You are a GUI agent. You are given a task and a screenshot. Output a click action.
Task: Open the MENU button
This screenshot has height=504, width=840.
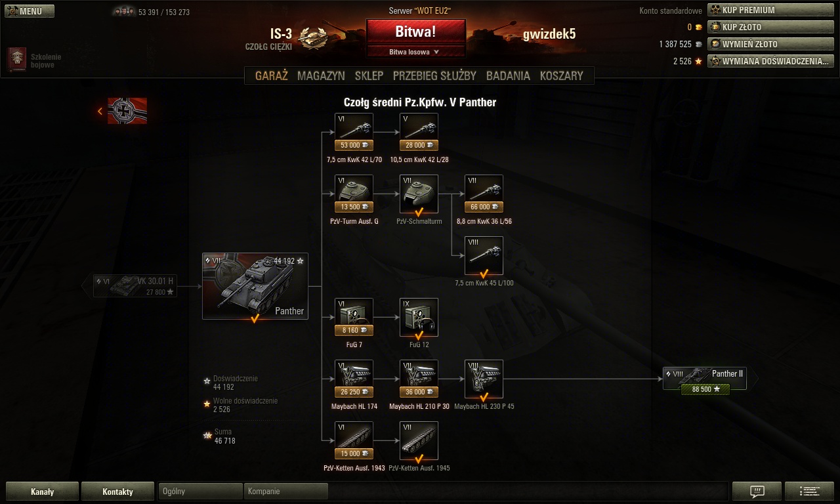(30, 11)
